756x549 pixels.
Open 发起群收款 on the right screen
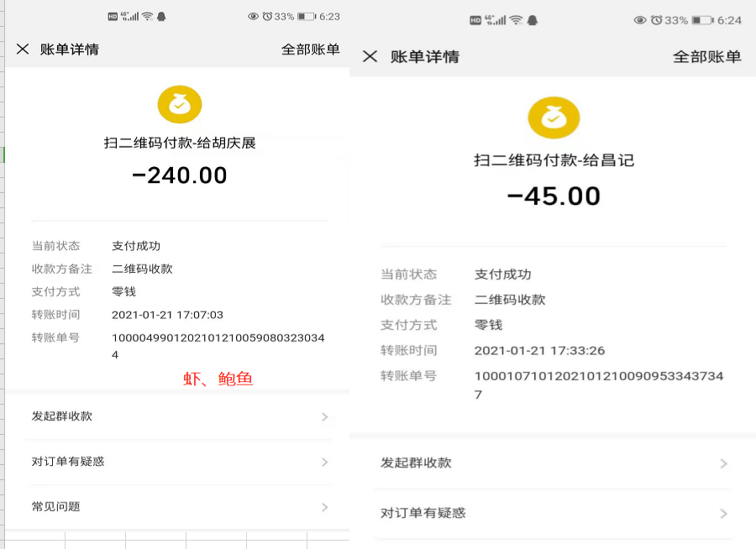point(416,463)
